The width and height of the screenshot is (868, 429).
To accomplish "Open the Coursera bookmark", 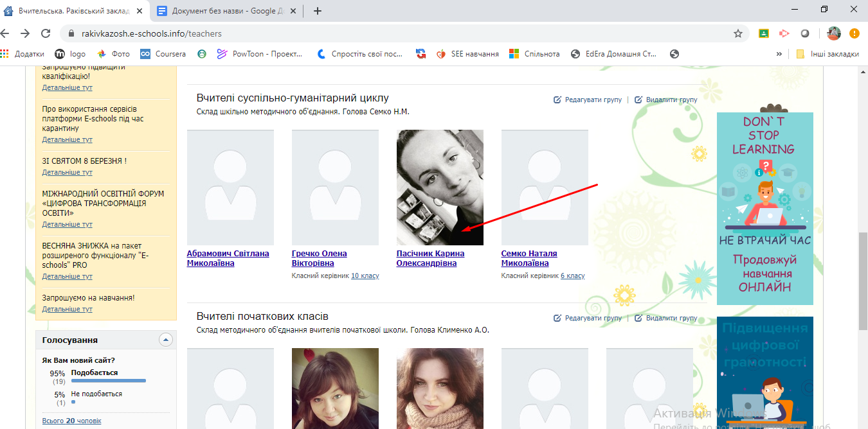I will [163, 54].
